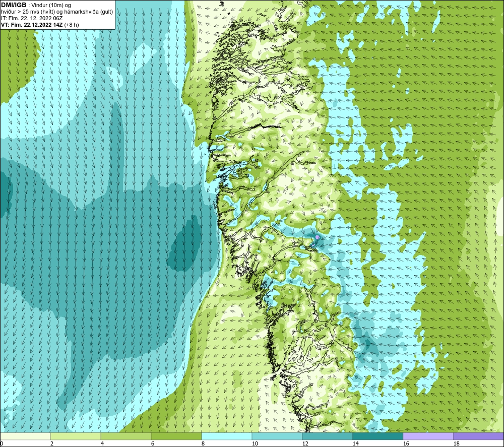Click the scale label '12'
Image resolution: width=504 pixels, height=447 pixels.
pyautogui.click(x=305, y=444)
